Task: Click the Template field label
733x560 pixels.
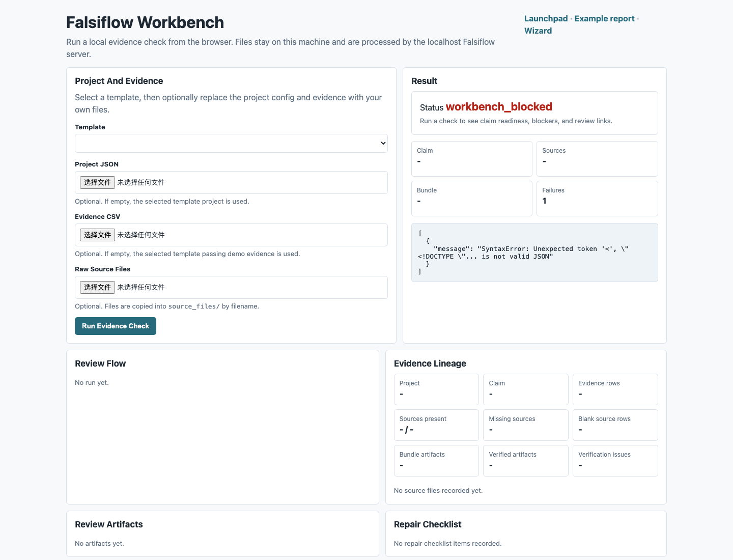Action: click(x=90, y=127)
